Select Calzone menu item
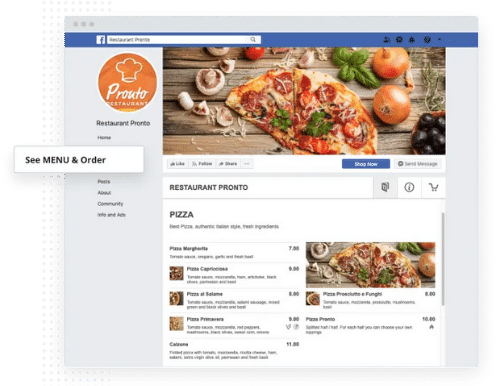 [x=234, y=350]
